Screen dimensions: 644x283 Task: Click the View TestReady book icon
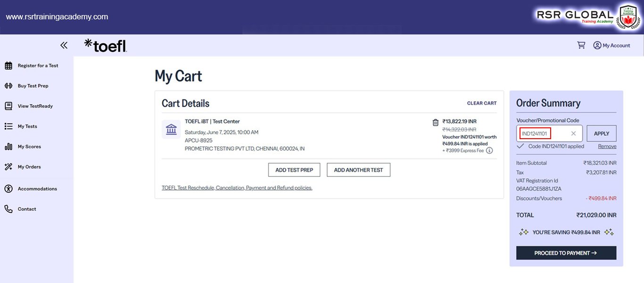pos(8,106)
